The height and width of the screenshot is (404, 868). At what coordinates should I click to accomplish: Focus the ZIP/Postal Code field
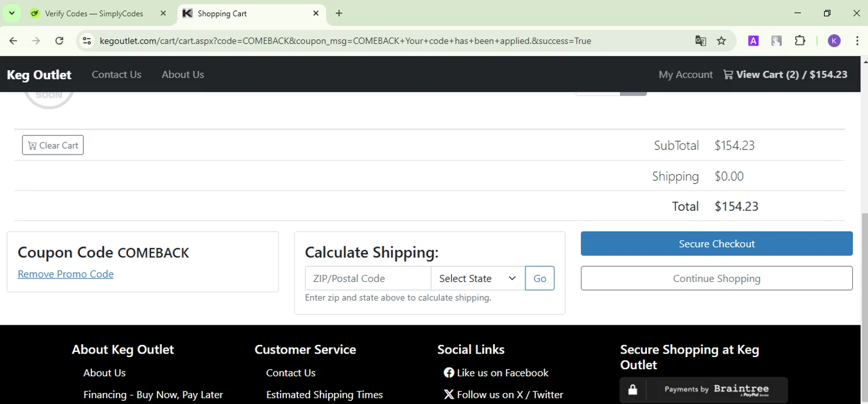368,278
